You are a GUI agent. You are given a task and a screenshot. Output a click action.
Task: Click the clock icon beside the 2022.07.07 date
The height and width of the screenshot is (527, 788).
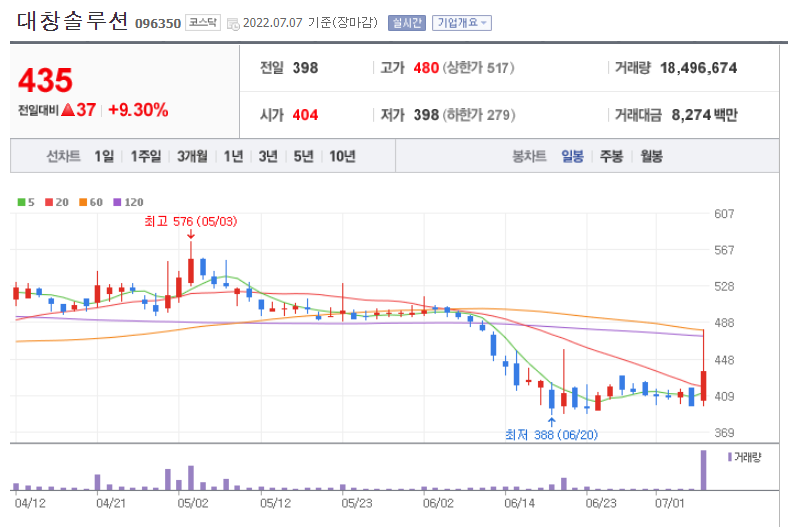click(x=233, y=24)
